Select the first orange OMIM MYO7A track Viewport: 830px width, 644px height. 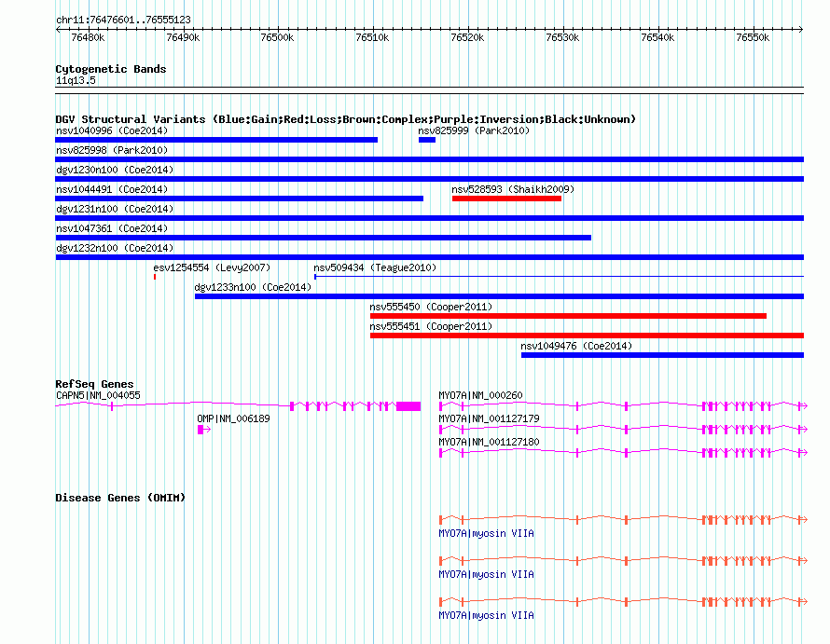(x=623, y=520)
